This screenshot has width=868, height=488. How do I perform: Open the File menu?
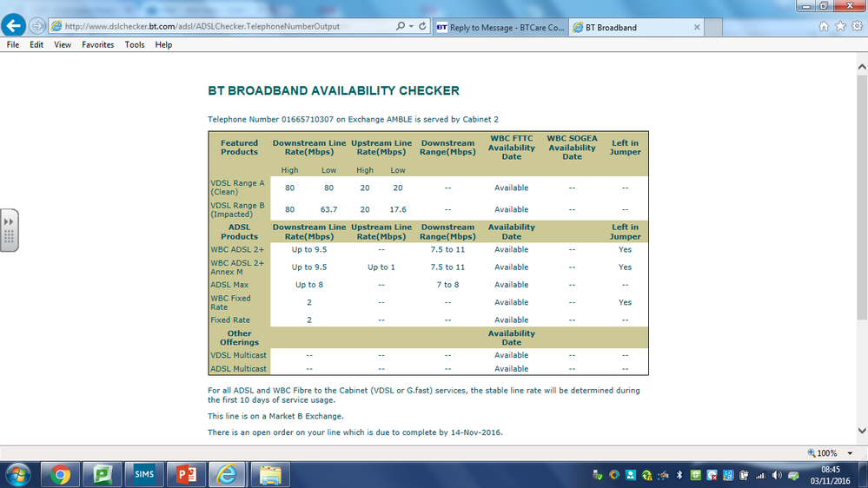[13, 45]
